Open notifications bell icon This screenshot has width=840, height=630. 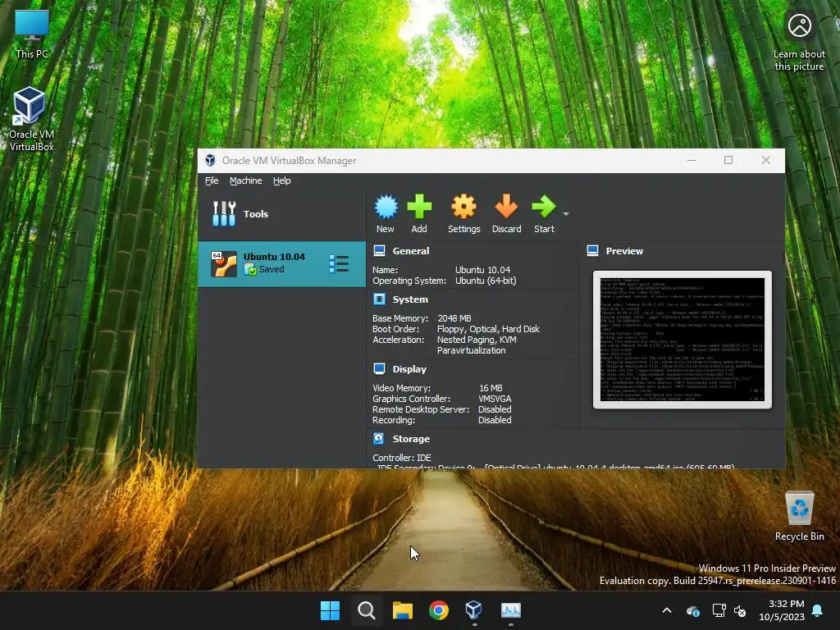(818, 610)
